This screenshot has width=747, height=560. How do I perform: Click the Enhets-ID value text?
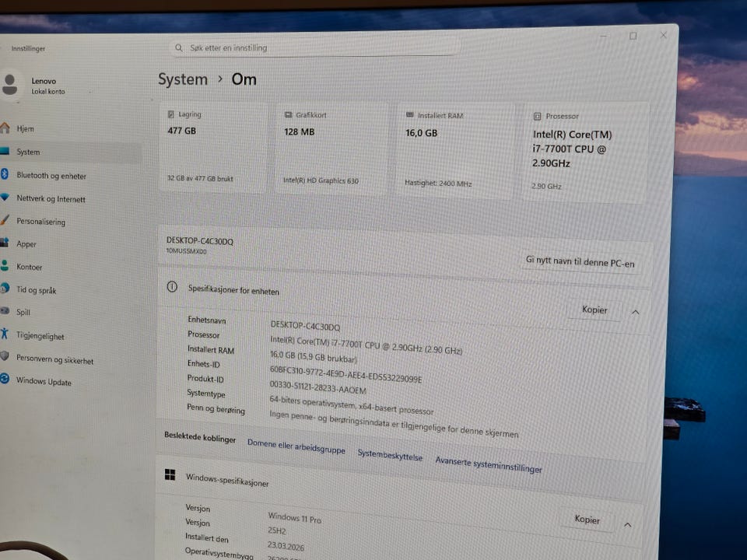pyautogui.click(x=345, y=374)
